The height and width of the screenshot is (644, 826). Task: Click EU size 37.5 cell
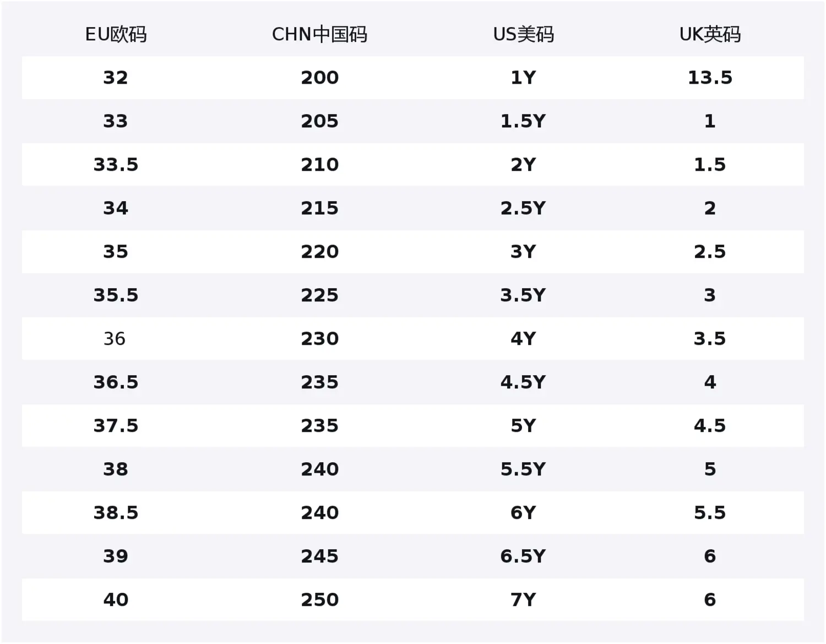pyautogui.click(x=116, y=426)
